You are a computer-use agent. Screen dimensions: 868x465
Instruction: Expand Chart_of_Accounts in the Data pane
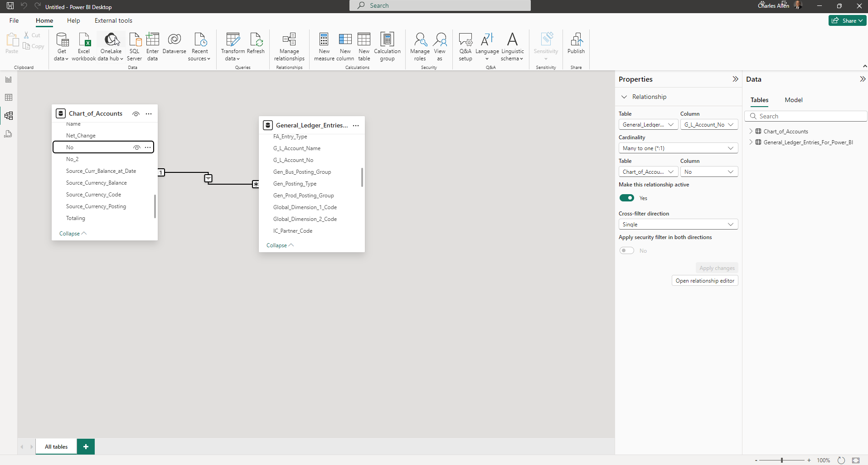(751, 132)
